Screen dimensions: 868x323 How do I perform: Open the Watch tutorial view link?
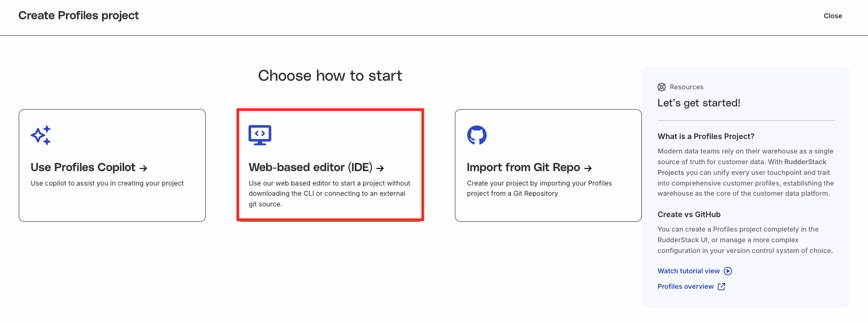[x=688, y=271]
